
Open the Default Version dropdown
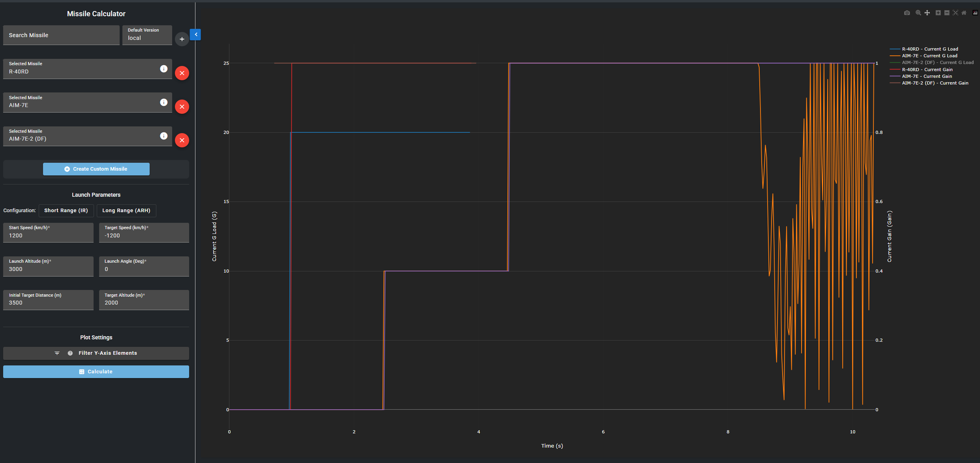(x=147, y=35)
